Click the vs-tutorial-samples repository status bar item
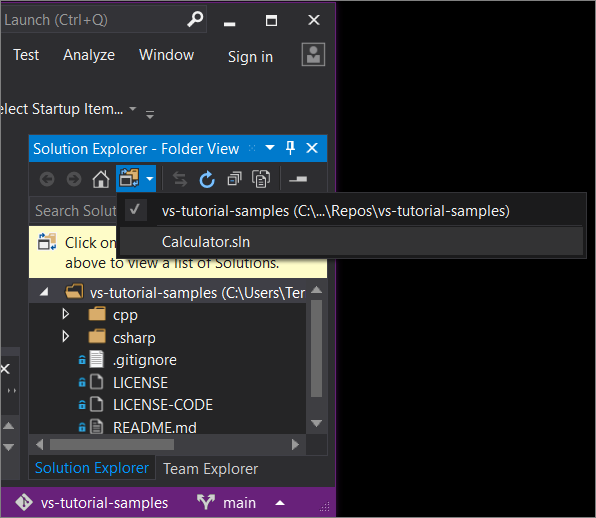The height and width of the screenshot is (518, 596). point(105,503)
